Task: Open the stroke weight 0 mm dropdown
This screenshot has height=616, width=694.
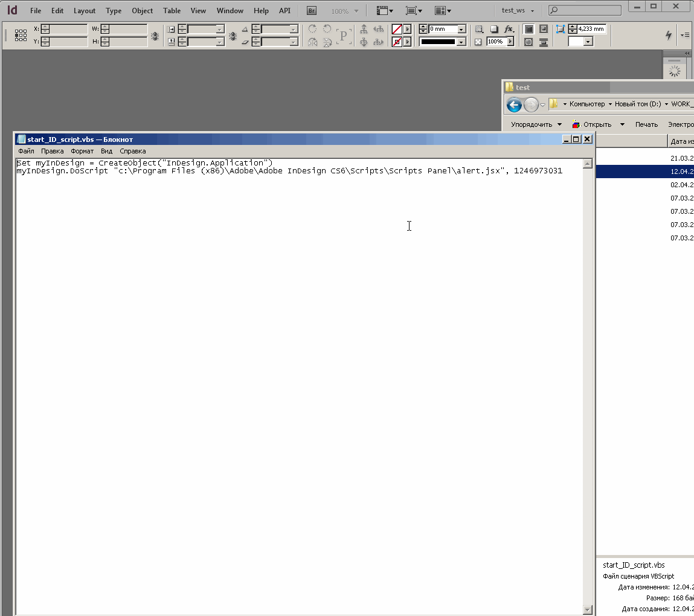Action: (461, 29)
